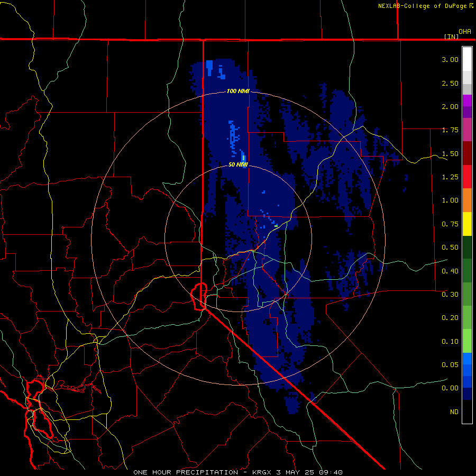This screenshot has height=476, width=476.
Task: Click the 0.40 legend value
Action: click(x=450, y=271)
